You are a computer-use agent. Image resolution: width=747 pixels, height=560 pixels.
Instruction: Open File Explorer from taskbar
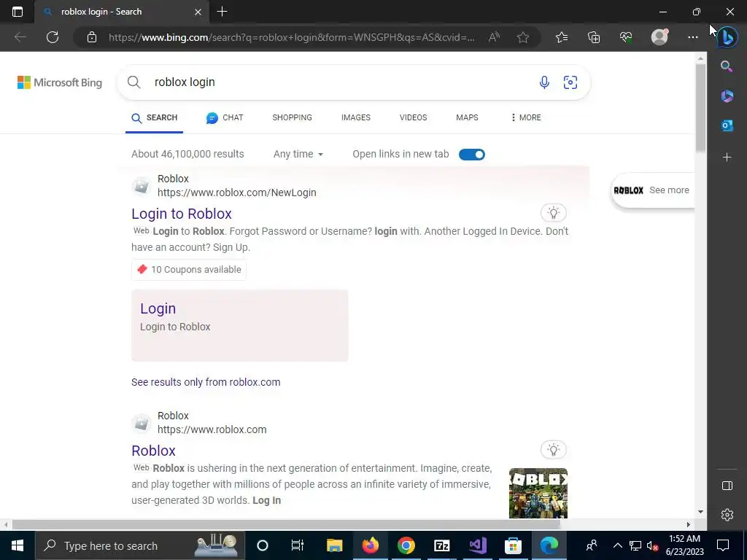334,545
